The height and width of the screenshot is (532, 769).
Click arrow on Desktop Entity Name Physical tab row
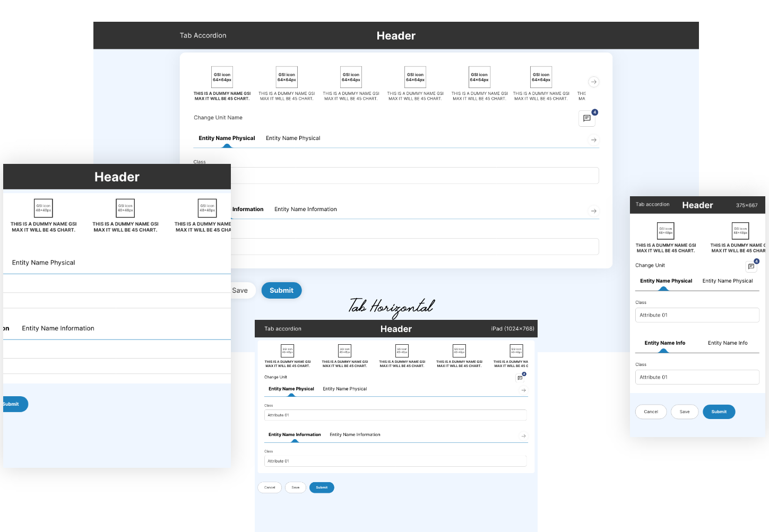coord(593,140)
